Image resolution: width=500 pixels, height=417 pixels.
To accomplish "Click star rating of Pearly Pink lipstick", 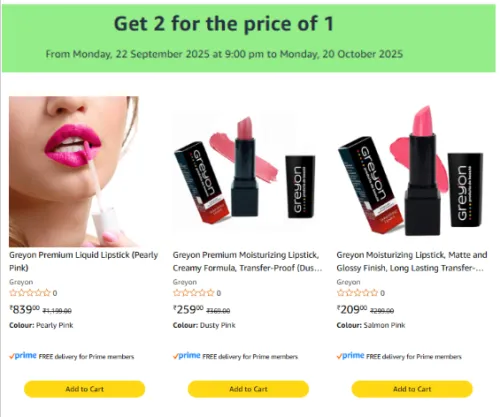I will point(30,293).
